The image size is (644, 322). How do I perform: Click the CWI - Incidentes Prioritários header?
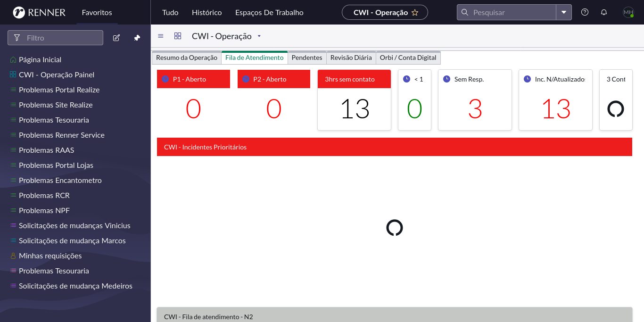tap(395, 147)
